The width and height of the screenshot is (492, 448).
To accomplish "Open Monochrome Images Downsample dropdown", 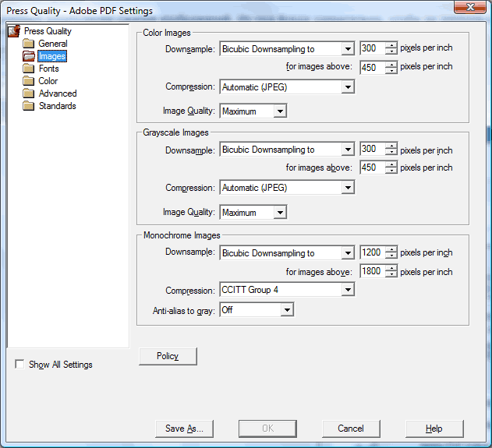I will click(287, 252).
